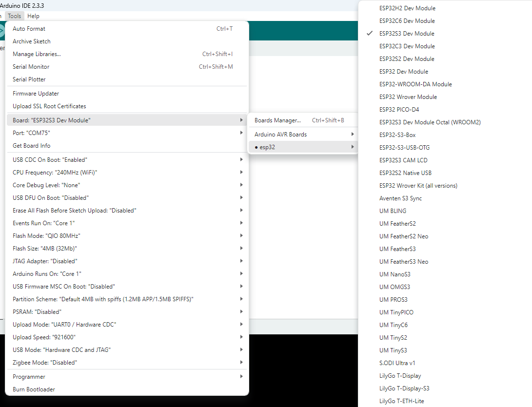The width and height of the screenshot is (532, 407).
Task: Click Get Board Info
Action: (32, 146)
